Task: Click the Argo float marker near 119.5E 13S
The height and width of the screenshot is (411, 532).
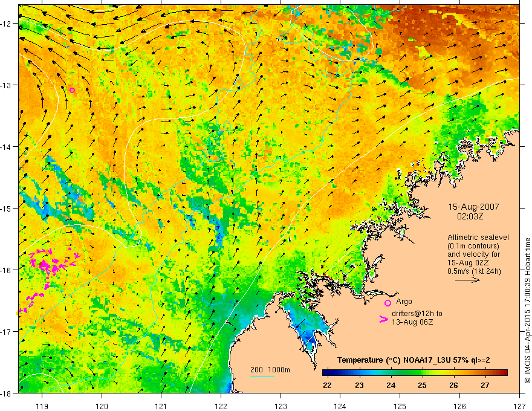Action: (73, 90)
